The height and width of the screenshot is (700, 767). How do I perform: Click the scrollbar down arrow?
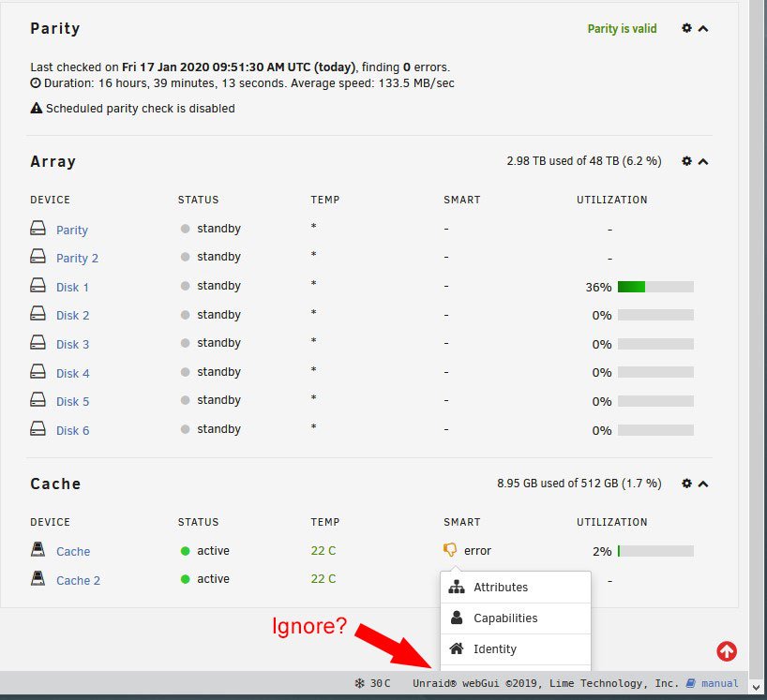[758, 687]
